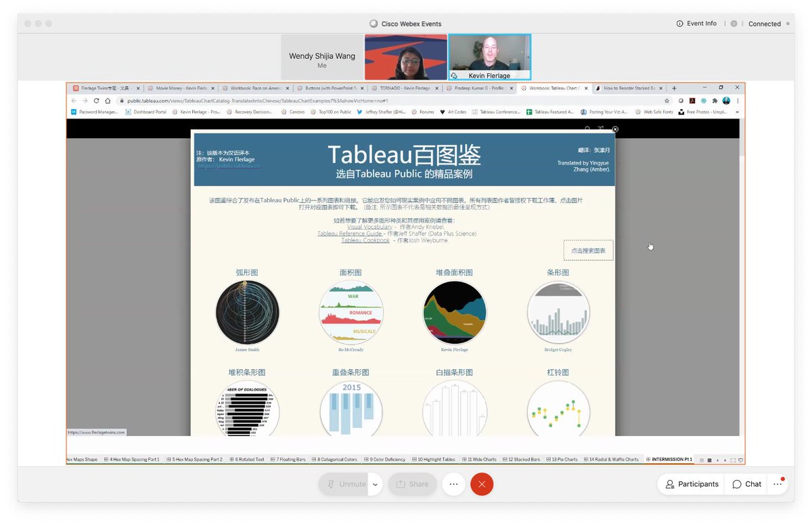Click the Tableau Reference Guide link
The width and height of the screenshot is (812, 524).
tap(351, 234)
